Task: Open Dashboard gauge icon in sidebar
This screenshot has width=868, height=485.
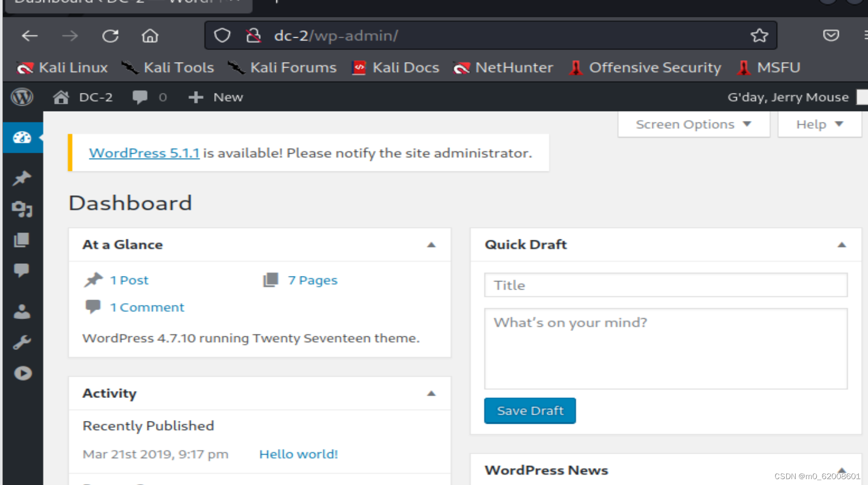Action: [x=22, y=138]
